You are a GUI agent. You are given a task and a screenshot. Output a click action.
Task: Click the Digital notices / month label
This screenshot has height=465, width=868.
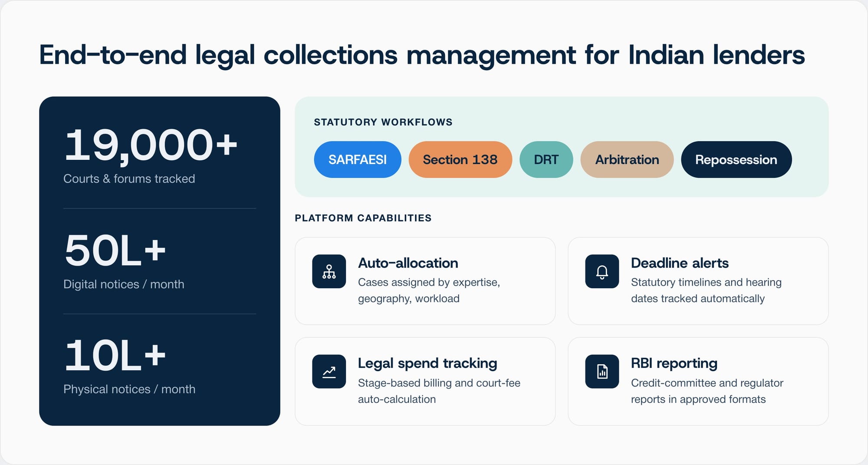tap(124, 284)
